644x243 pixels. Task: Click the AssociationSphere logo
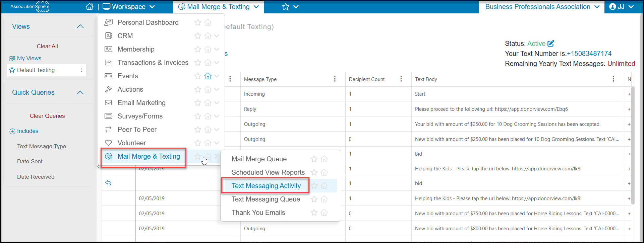(30, 7)
